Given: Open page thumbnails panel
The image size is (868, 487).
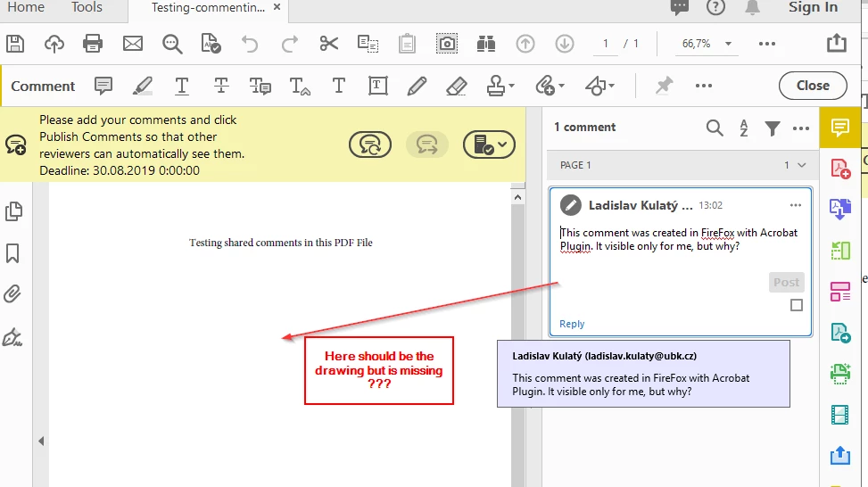Looking at the screenshot, I should coord(13,211).
